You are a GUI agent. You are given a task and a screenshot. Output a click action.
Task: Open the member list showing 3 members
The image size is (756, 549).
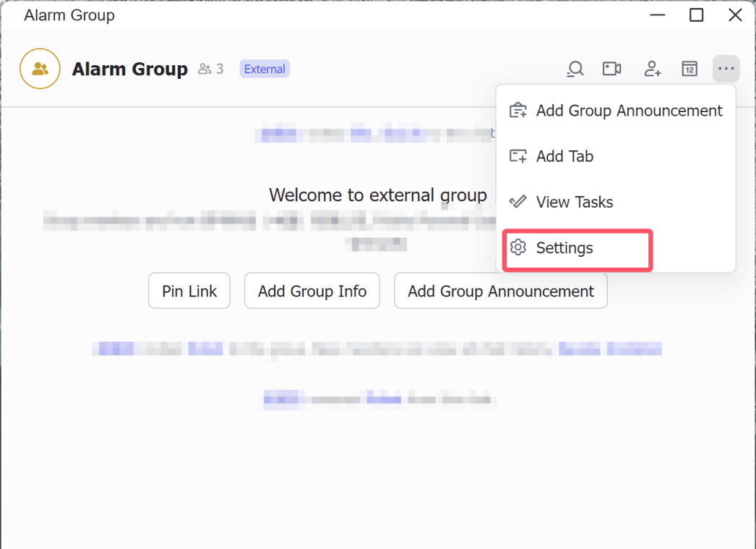pyautogui.click(x=211, y=69)
